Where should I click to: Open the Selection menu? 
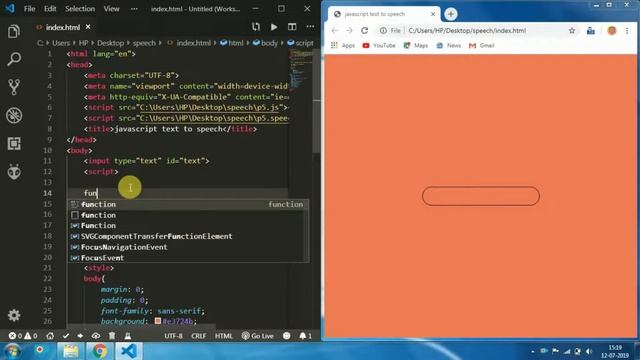pos(80,9)
